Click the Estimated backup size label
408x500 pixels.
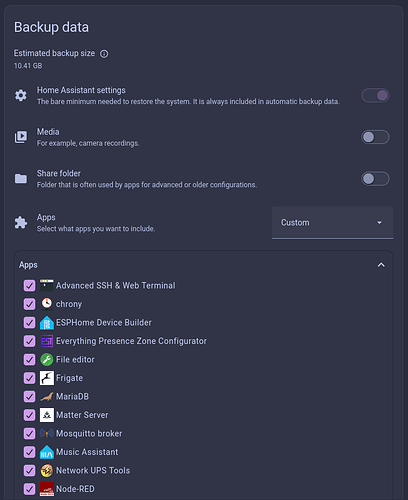coord(54,53)
